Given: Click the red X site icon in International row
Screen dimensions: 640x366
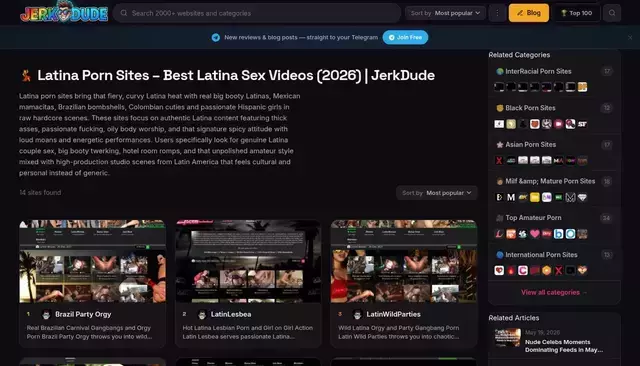Looking at the screenshot, I should [x=558, y=271].
